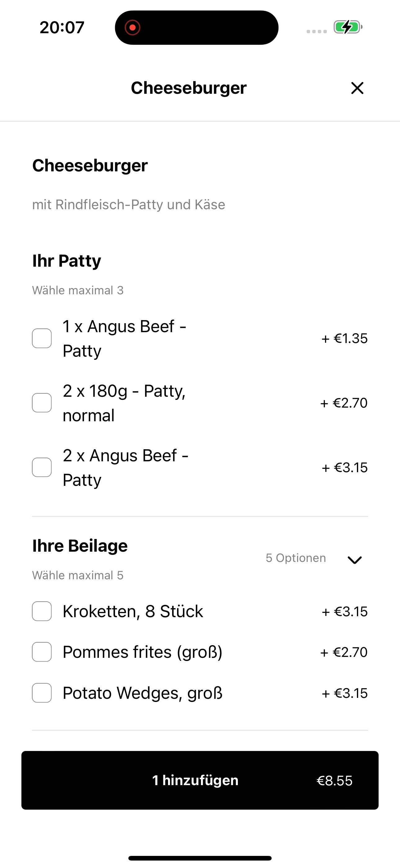Tick the 1 x Angus Beef Patty checkbox

(x=42, y=338)
